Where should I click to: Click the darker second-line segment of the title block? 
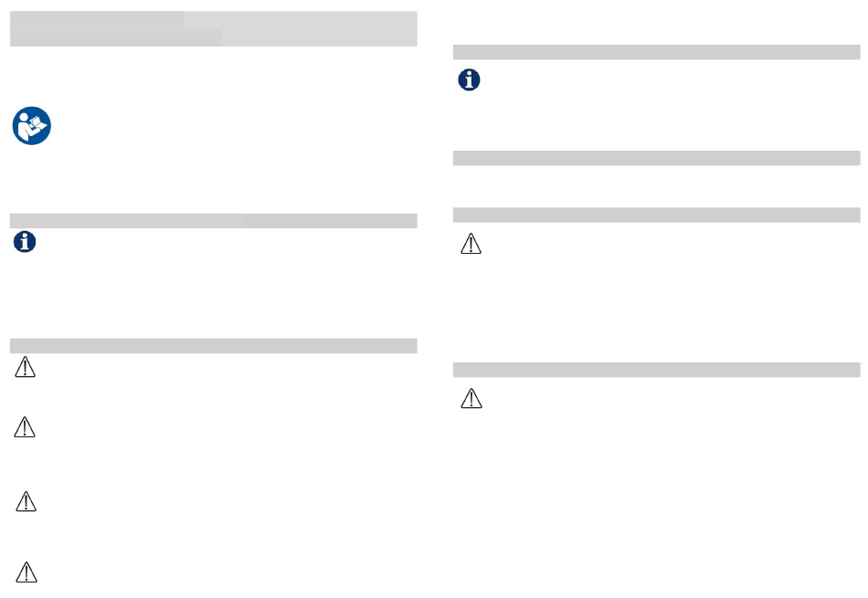point(115,37)
